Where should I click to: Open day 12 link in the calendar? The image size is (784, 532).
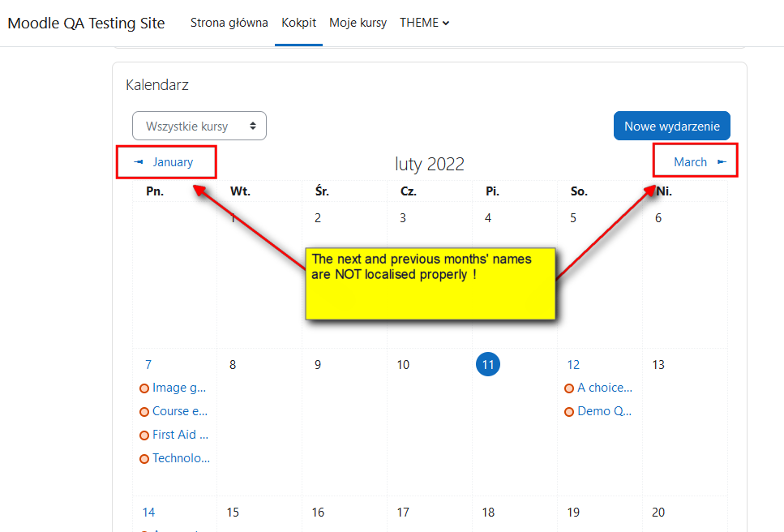573,364
